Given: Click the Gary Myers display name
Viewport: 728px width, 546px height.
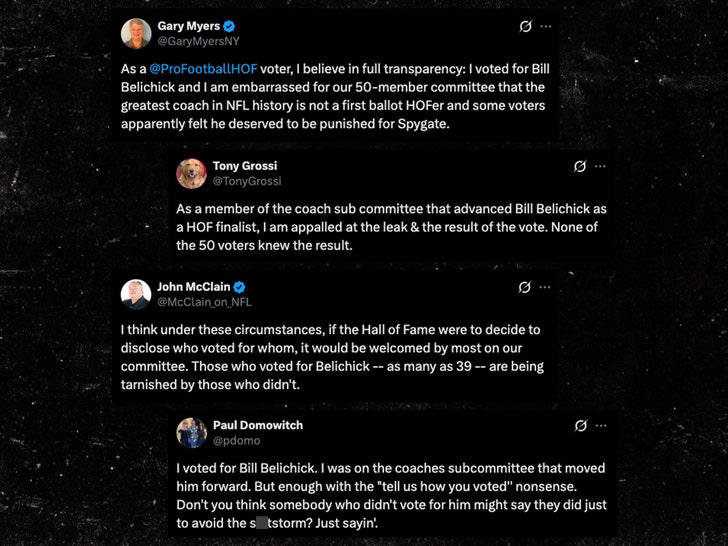Looking at the screenshot, I should coord(186,25).
